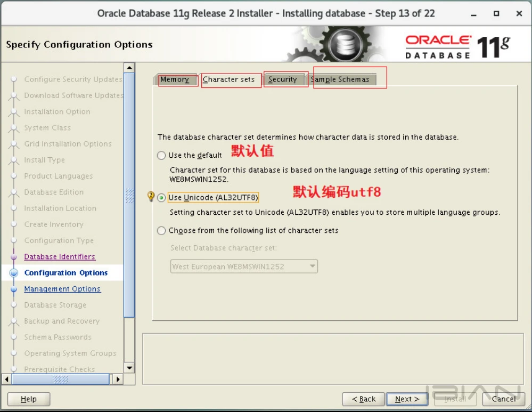Click the Management Options step bullet icon
Image resolution: width=532 pixels, height=412 pixels.
pyautogui.click(x=14, y=289)
